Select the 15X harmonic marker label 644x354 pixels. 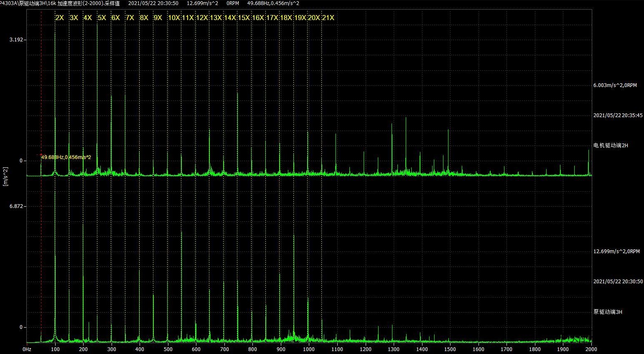pyautogui.click(x=244, y=18)
